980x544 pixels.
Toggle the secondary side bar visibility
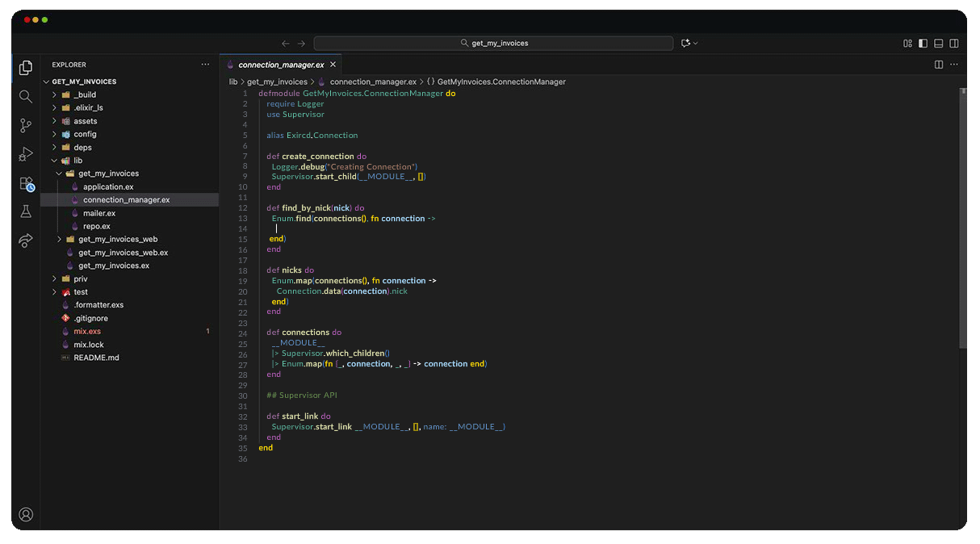tap(954, 43)
